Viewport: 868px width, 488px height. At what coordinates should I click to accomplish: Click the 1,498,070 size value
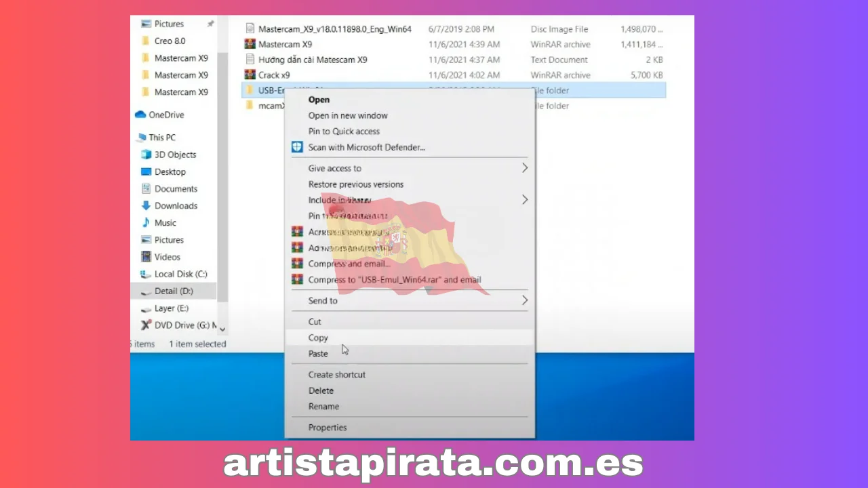642,29
